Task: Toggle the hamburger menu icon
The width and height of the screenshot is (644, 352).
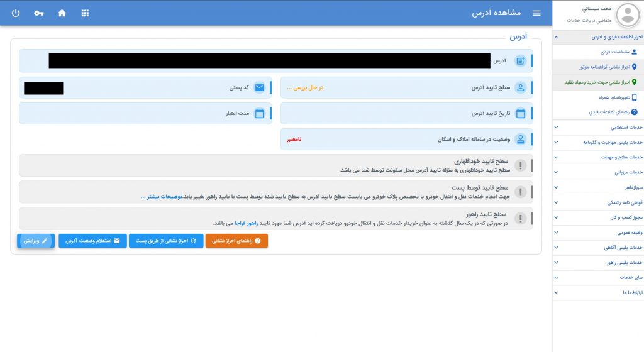Action: [536, 13]
